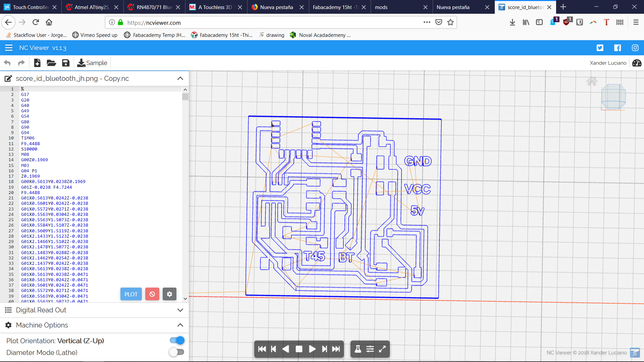The image size is (644, 362).
Task: Switch to the RN4870/71 Bluetooth tab
Action: 154,7
